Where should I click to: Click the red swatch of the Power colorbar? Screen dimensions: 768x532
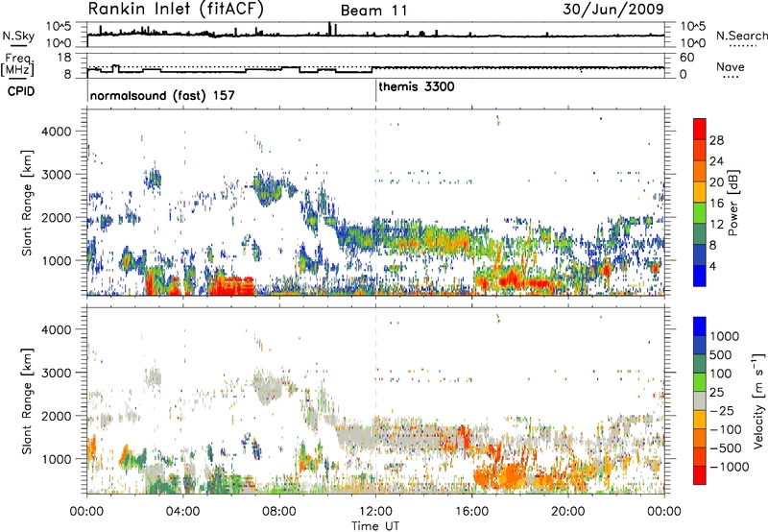point(700,129)
